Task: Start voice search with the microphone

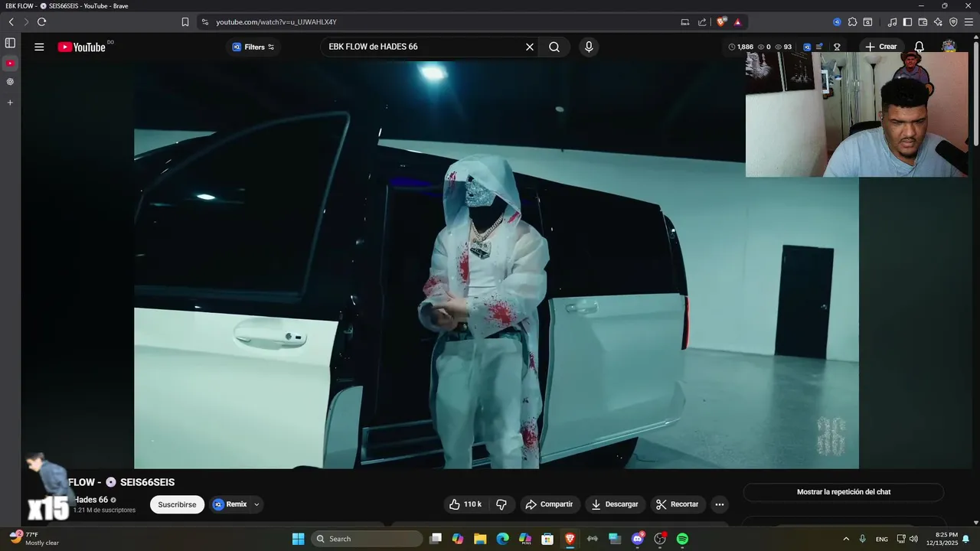Action: click(x=589, y=47)
